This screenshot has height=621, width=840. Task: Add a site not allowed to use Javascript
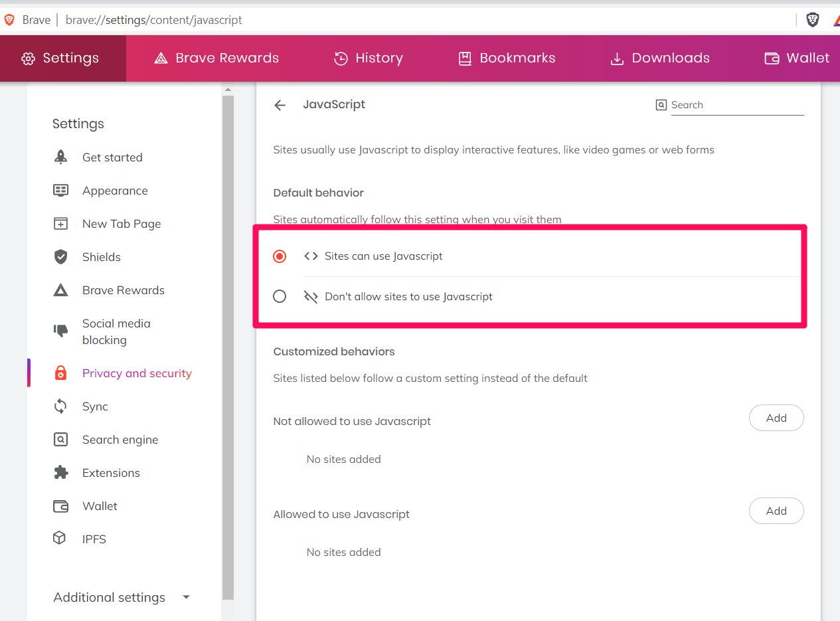776,418
